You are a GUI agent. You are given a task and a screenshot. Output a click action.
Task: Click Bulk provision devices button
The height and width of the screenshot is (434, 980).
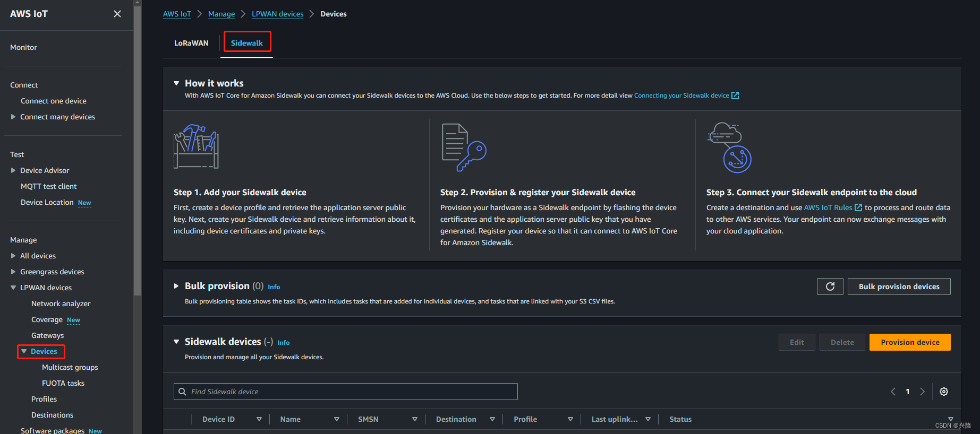click(x=899, y=287)
